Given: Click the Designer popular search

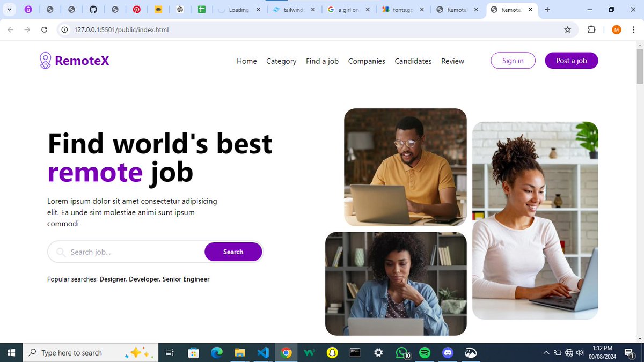Looking at the screenshot, I should (113, 279).
